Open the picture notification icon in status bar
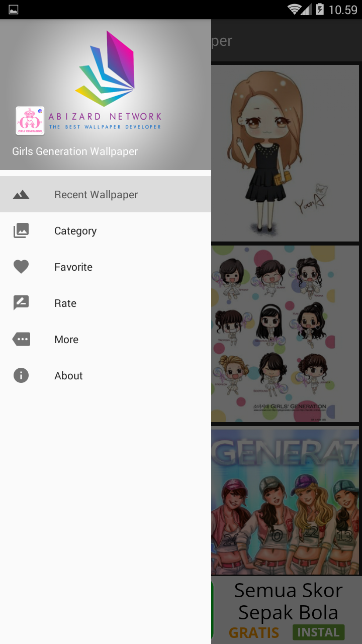The image size is (362, 644). click(14, 10)
